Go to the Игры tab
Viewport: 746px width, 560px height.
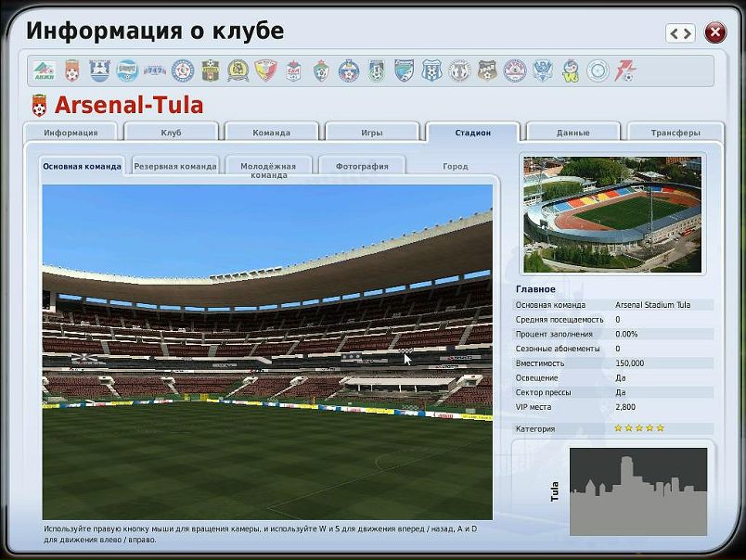(x=371, y=133)
